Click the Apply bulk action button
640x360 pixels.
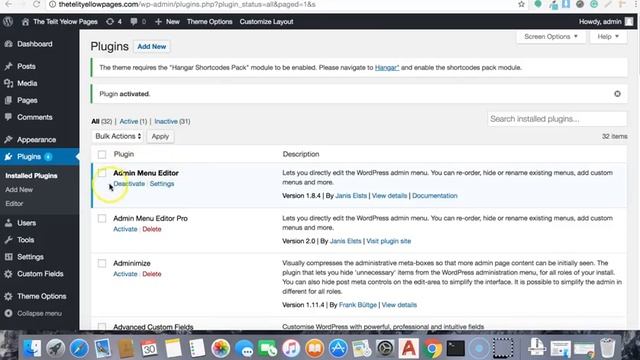160,136
